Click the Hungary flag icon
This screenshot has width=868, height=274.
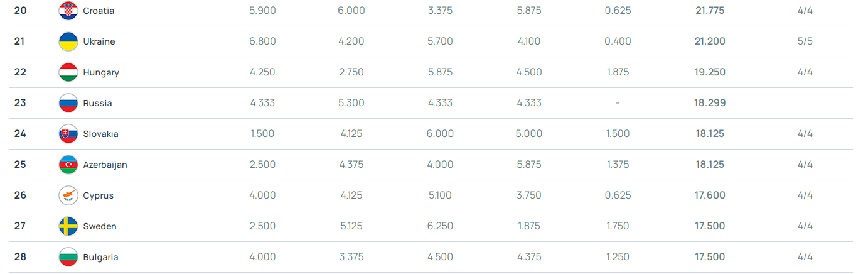68,72
